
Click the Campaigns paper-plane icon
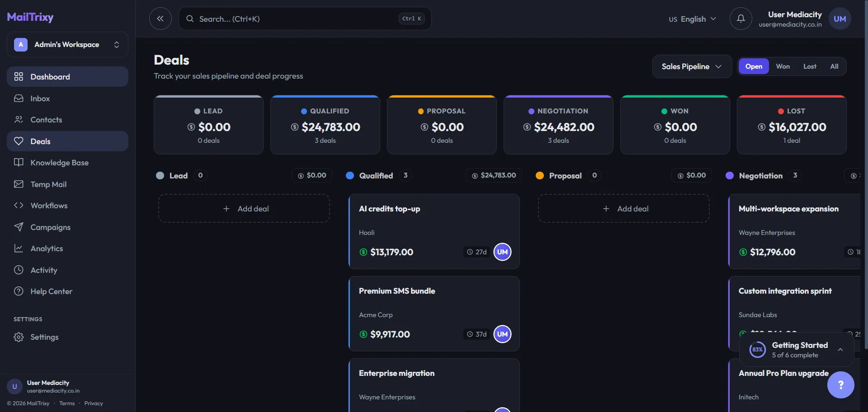19,227
